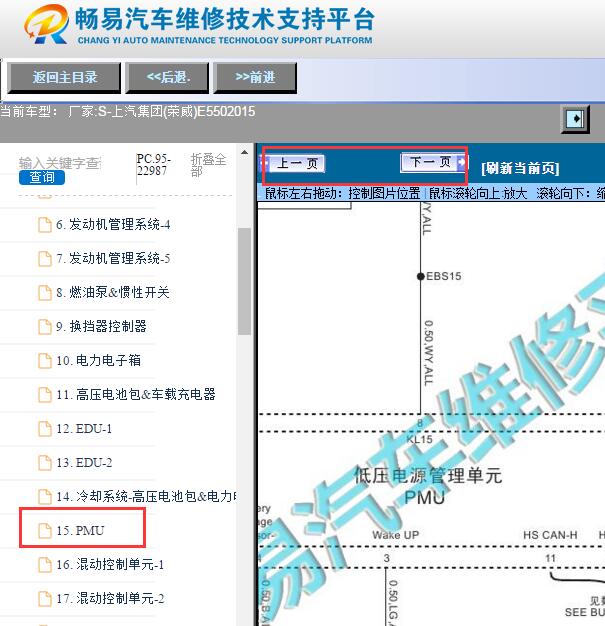This screenshot has height=626, width=605.
Task: Open 8. 燃油泵&惯性开关 item
Action: click(113, 292)
